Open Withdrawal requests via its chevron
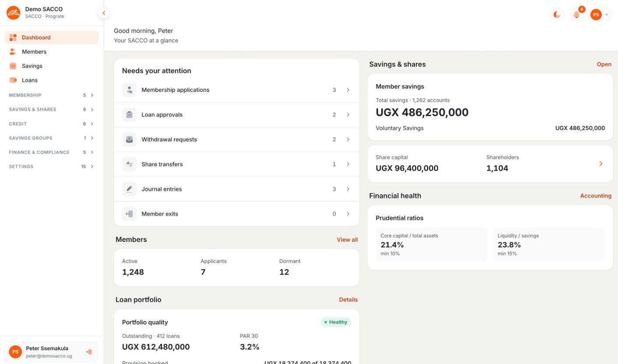The height and width of the screenshot is (364, 618). point(348,140)
